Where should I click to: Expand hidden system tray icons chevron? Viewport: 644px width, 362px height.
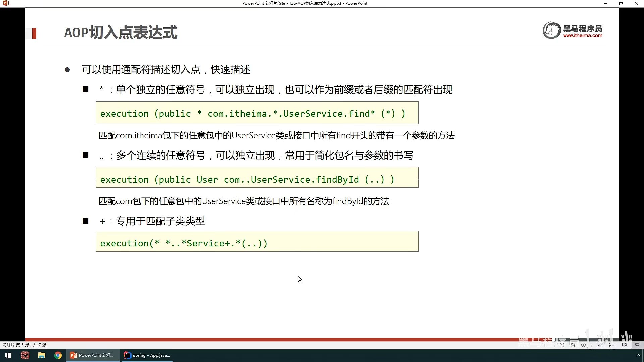click(x=638, y=355)
